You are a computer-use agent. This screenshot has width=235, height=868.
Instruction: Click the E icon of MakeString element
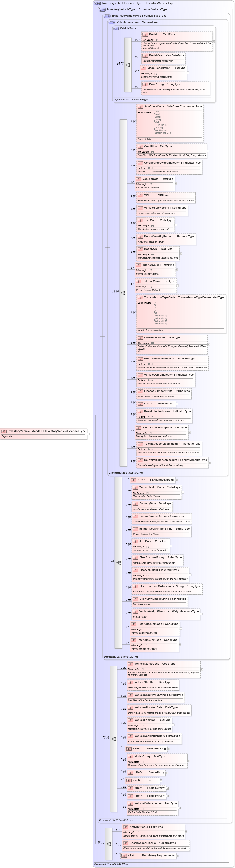pyautogui.click(x=145, y=85)
